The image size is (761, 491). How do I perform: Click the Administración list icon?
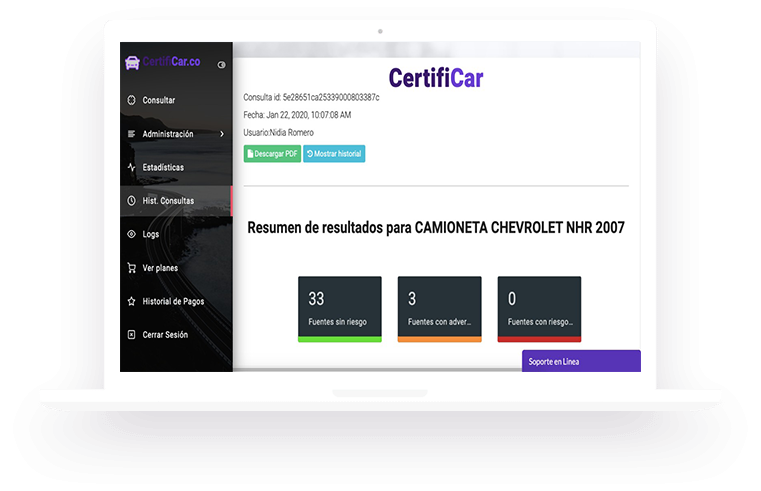click(132, 134)
